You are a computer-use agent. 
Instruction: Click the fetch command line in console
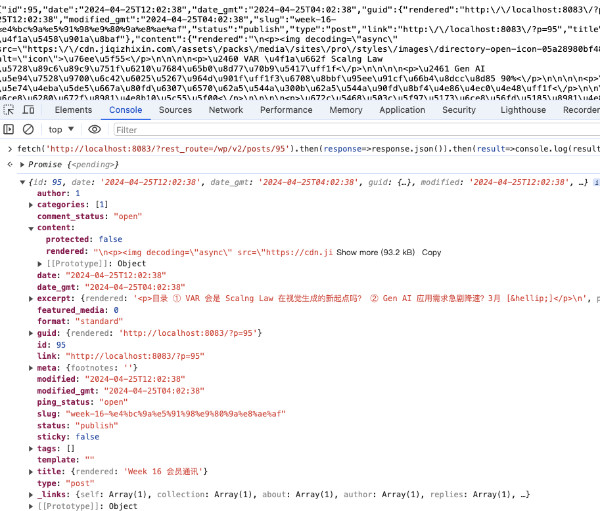[308, 149]
